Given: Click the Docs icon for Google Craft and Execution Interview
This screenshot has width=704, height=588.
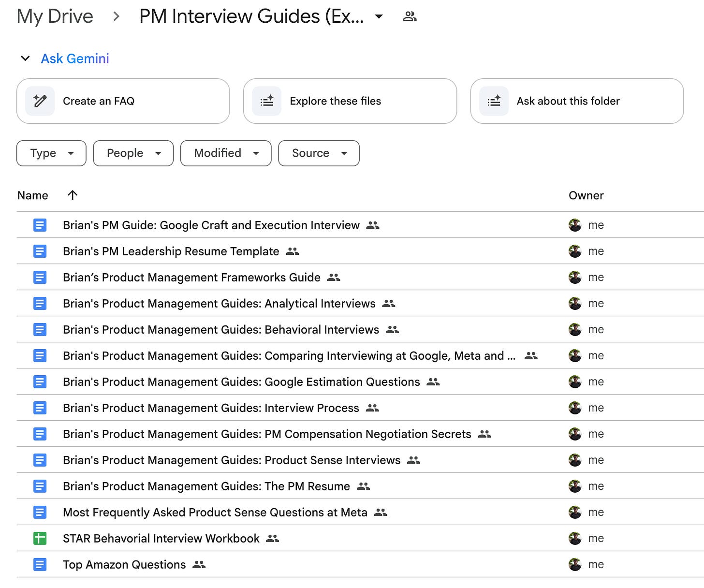Looking at the screenshot, I should tap(40, 225).
